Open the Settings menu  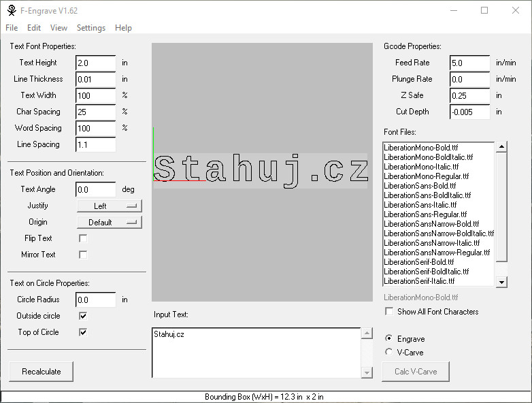(x=91, y=28)
